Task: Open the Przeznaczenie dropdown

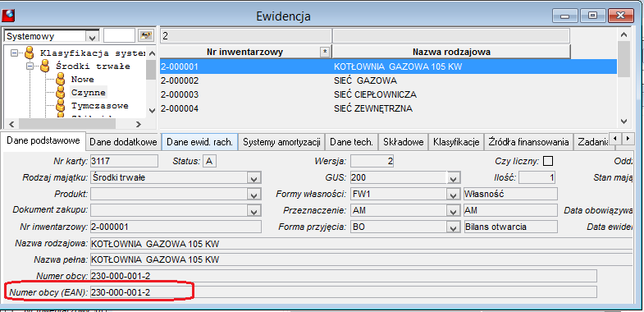Action: [x=453, y=210]
